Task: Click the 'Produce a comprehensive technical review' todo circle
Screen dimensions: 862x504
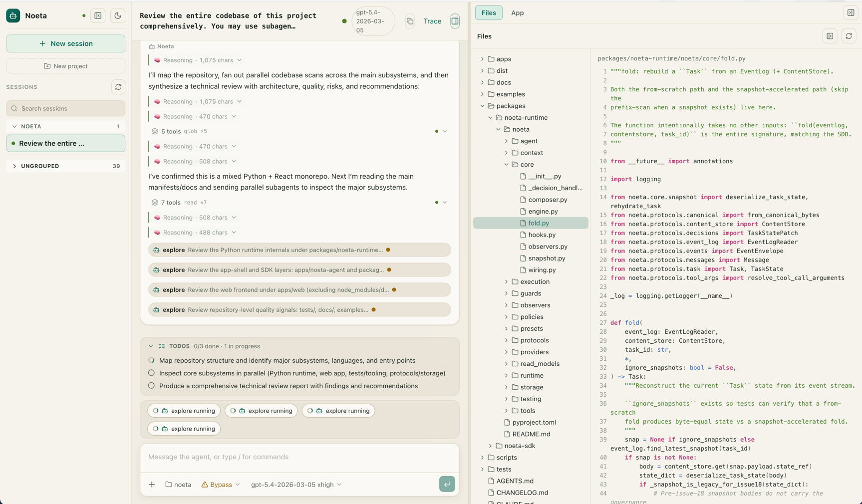Action: tap(151, 386)
